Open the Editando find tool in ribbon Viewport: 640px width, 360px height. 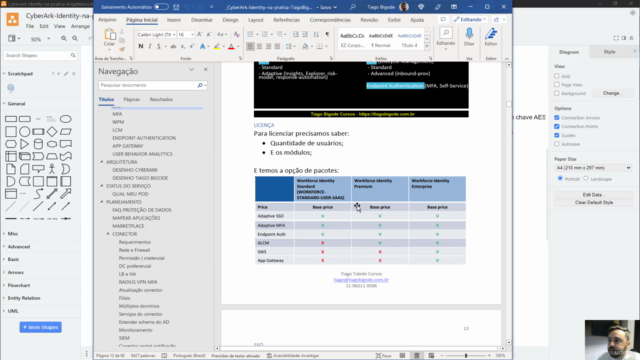pyautogui.click(x=446, y=37)
